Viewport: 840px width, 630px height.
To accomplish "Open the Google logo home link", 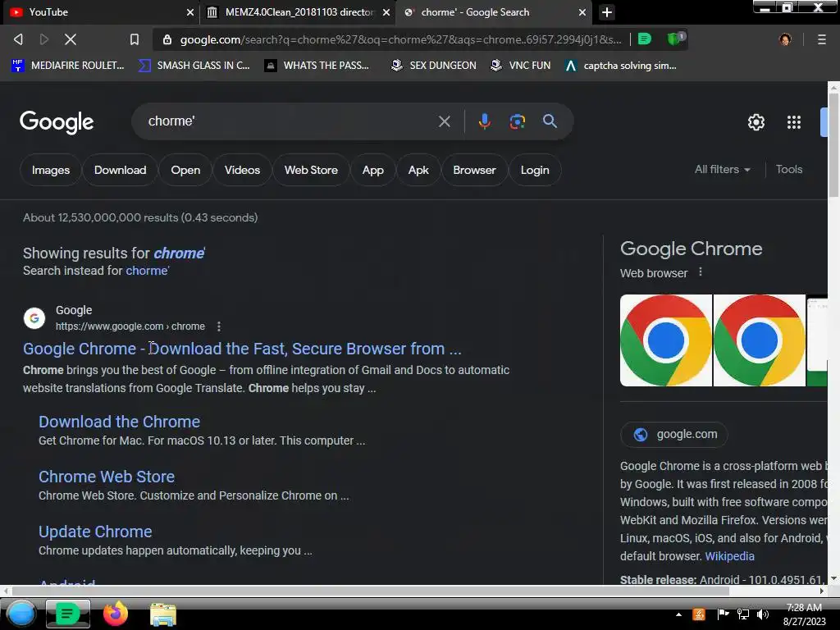I will pos(57,123).
